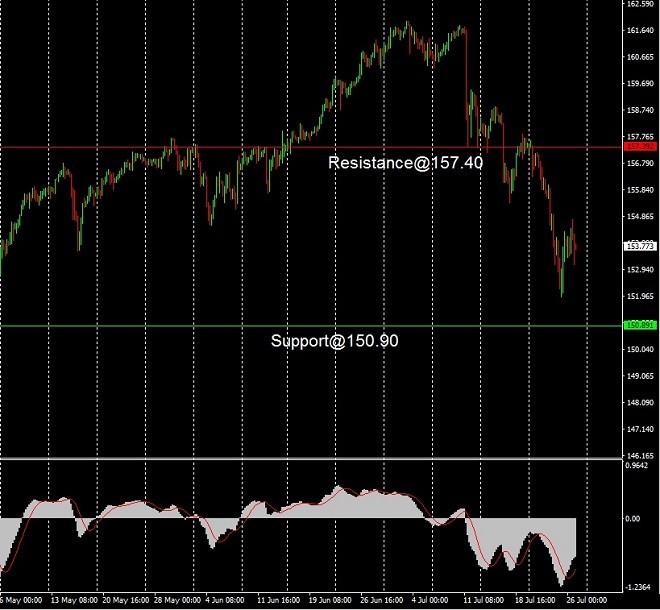Click the green 150.891 price tag
This screenshot has height=610, width=660.
640,325
